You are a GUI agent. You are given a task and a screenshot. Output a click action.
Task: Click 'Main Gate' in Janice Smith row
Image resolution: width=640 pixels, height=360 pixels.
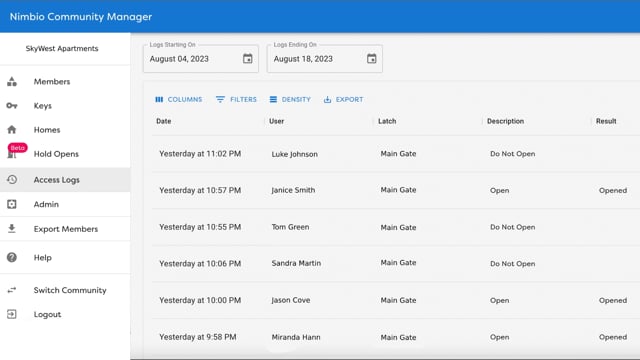pyautogui.click(x=398, y=190)
